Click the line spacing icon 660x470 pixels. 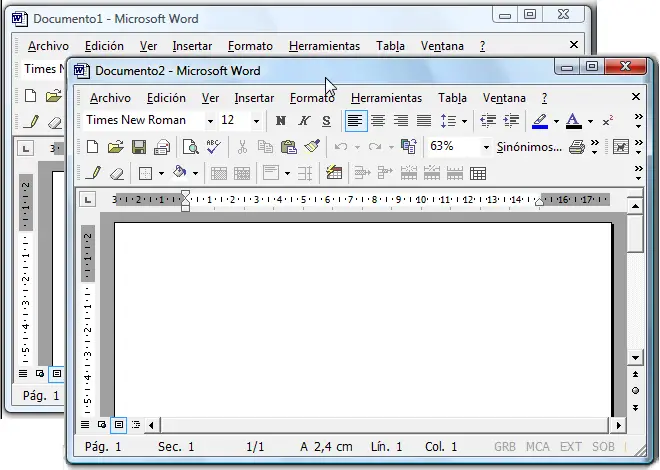point(448,121)
